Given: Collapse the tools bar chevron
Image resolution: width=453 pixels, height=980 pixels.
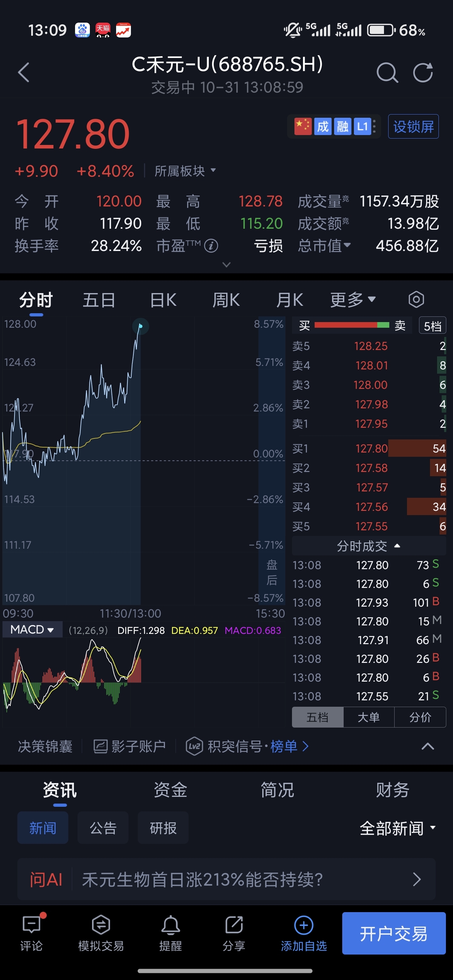Looking at the screenshot, I should (x=428, y=746).
